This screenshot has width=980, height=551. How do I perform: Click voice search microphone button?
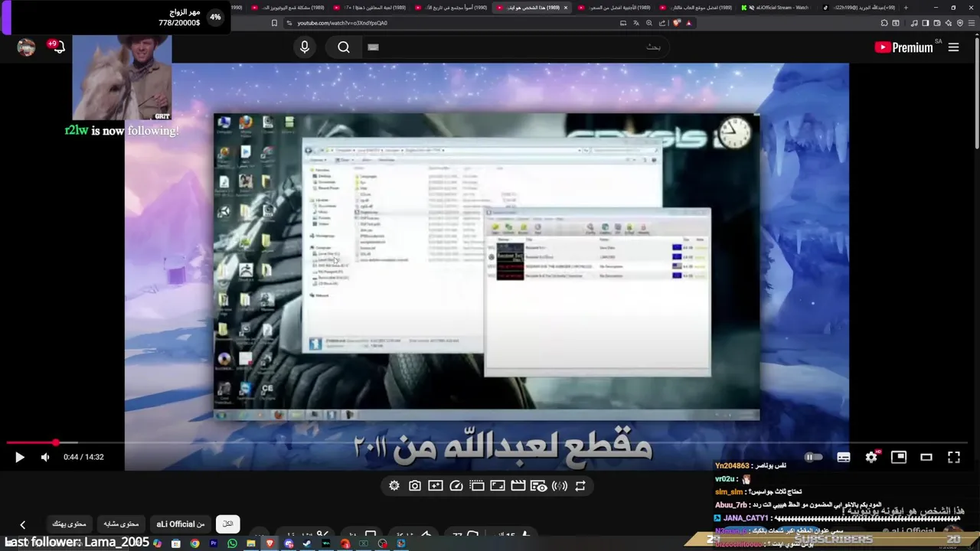click(x=305, y=47)
